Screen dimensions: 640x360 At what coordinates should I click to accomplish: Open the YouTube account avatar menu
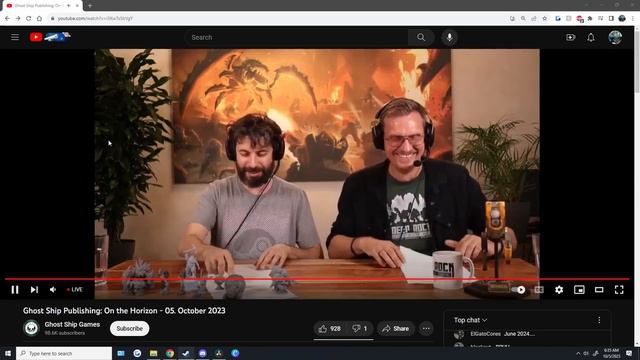coord(615,37)
